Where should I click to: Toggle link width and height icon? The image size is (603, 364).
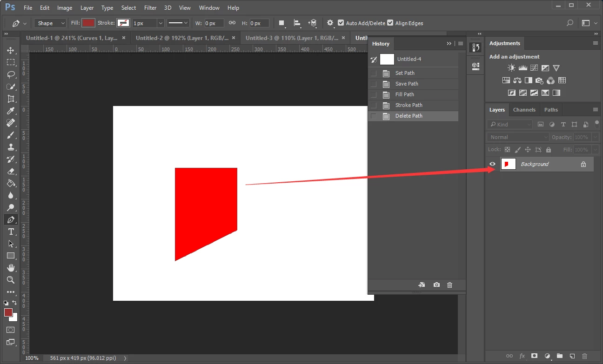[232, 23]
